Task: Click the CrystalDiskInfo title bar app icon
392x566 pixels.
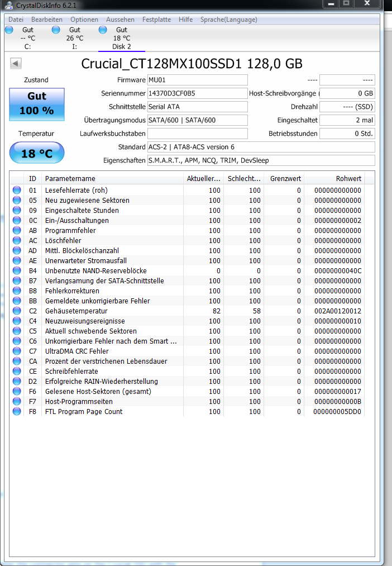Action: [x=8, y=5]
